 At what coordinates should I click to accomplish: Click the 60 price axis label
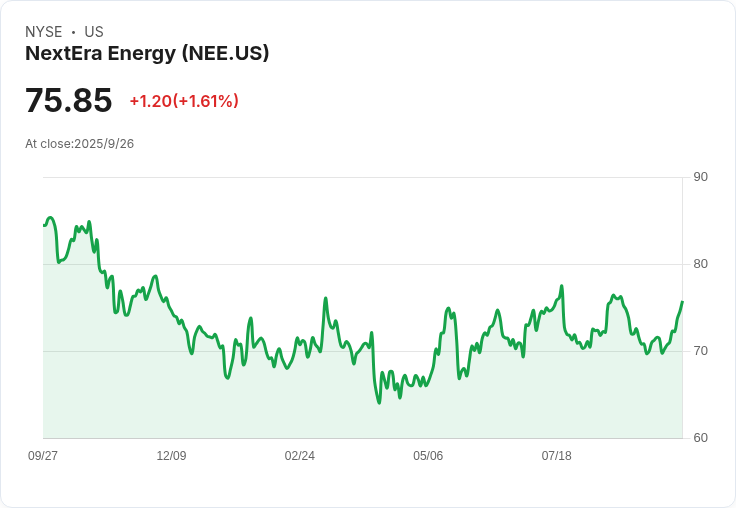click(x=700, y=438)
